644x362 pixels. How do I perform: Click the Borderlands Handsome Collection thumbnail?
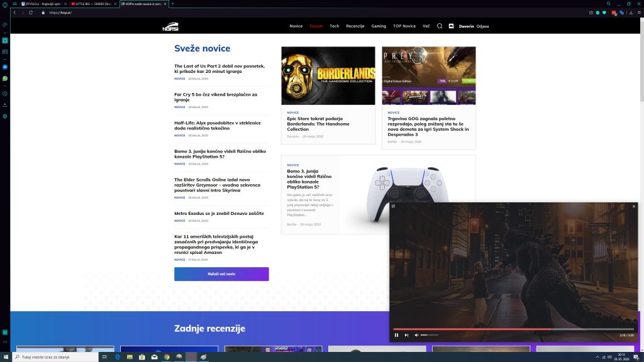click(x=328, y=75)
